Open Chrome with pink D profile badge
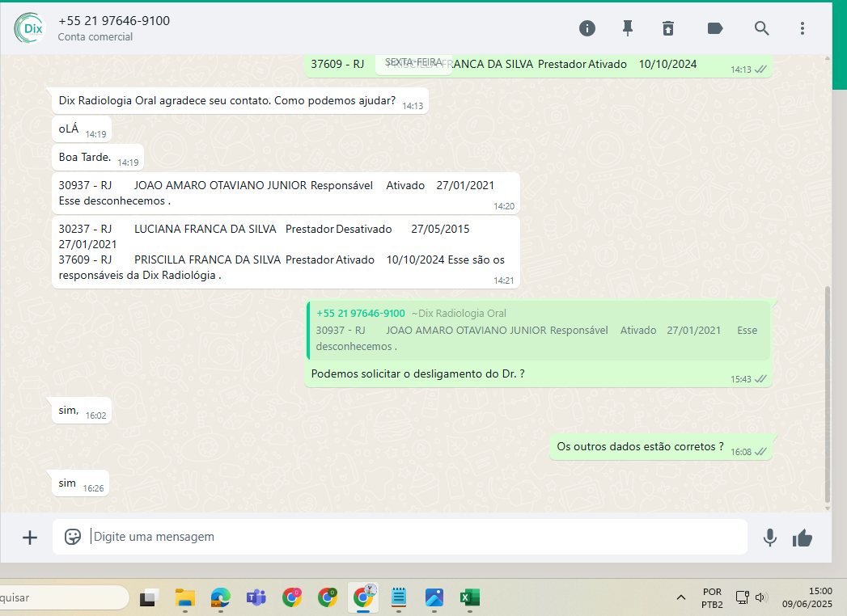847x616 pixels. click(292, 597)
